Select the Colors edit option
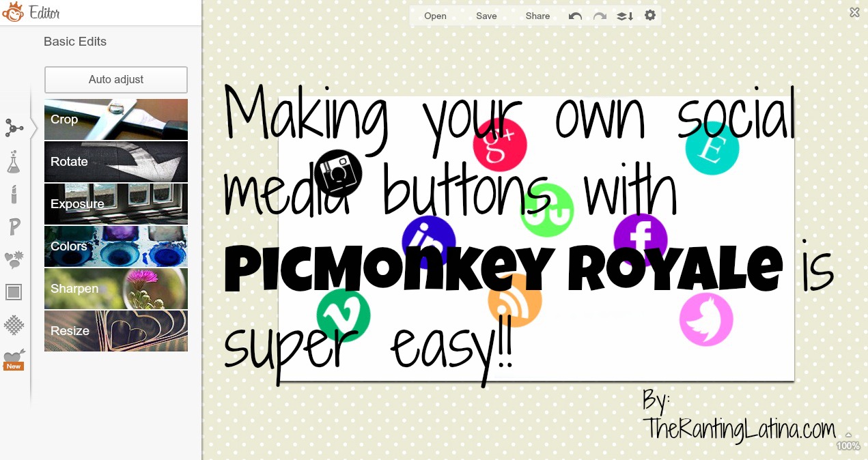The width and height of the screenshot is (868, 460). tap(116, 246)
